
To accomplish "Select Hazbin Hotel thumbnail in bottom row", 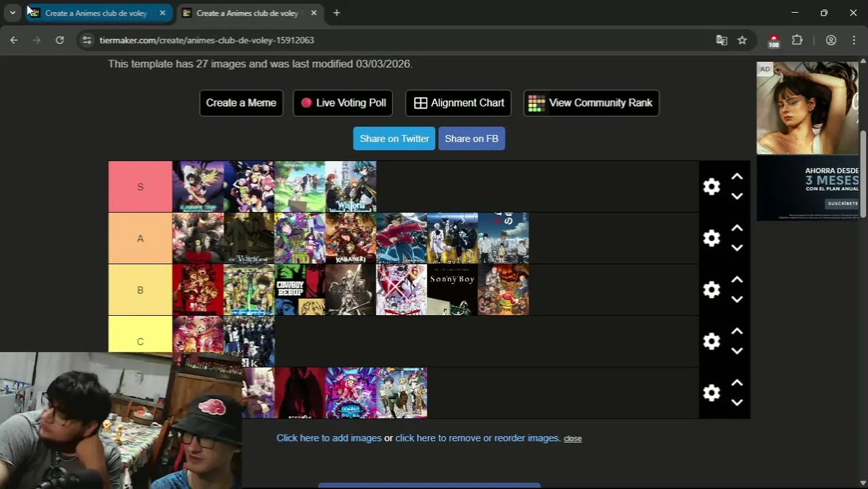I will pos(350,393).
